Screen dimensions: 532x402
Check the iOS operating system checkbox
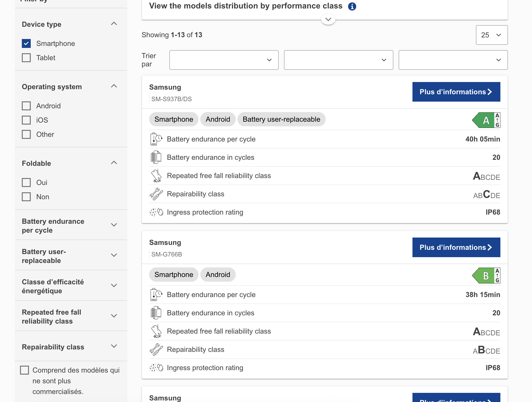click(26, 120)
